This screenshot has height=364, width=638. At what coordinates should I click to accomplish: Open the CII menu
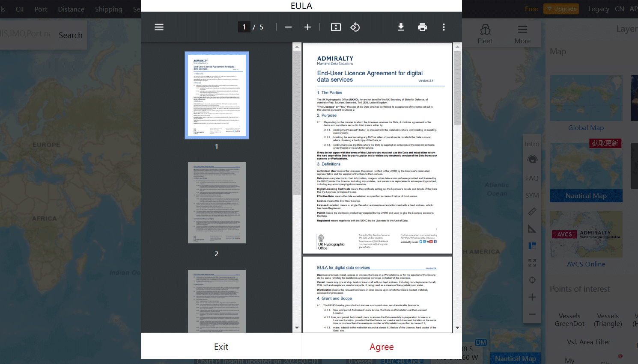pyautogui.click(x=20, y=9)
